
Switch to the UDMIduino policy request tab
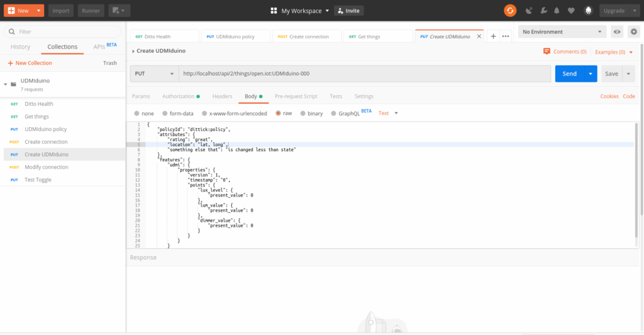(235, 37)
